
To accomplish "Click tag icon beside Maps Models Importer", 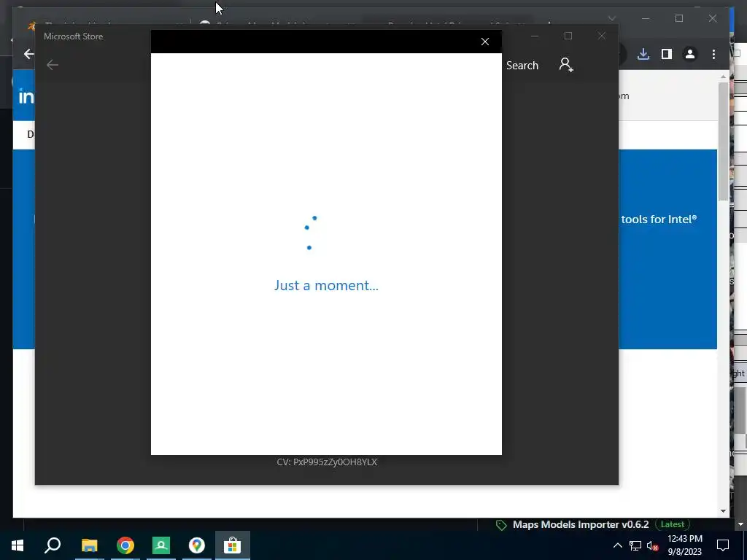I will [501, 525].
